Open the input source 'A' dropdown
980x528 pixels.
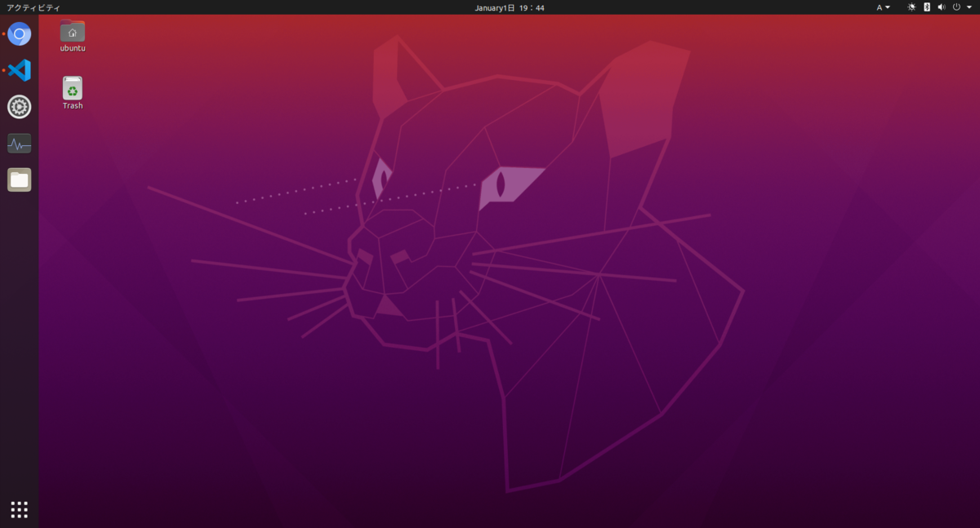(884, 7)
